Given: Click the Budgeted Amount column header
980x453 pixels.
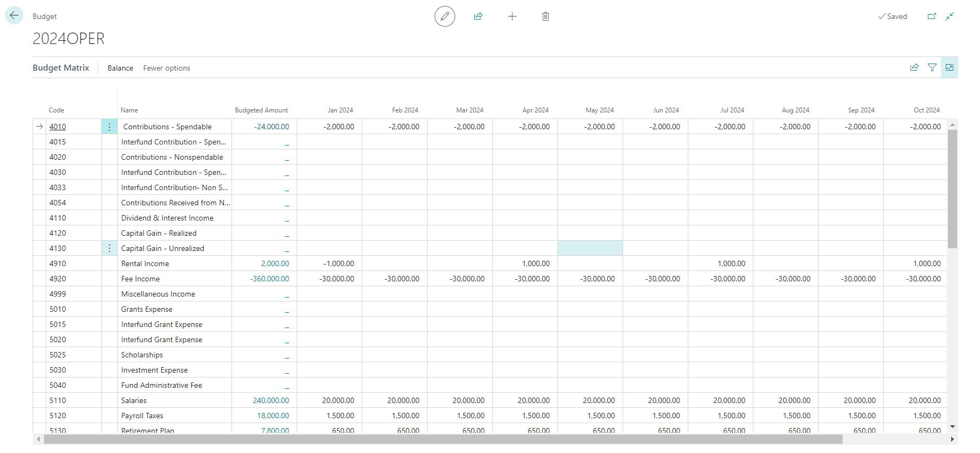Looking at the screenshot, I should [261, 110].
